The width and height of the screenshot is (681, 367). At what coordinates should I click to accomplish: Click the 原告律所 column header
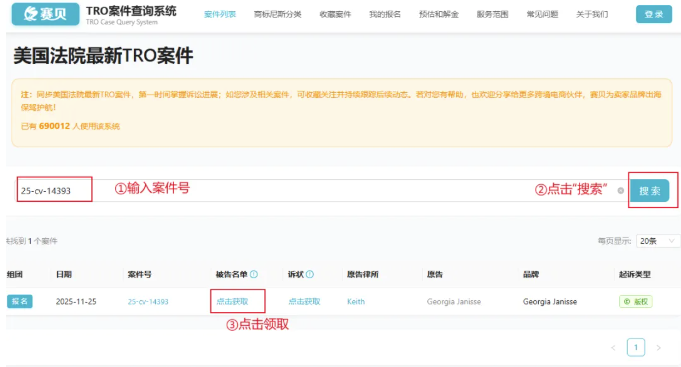363,274
